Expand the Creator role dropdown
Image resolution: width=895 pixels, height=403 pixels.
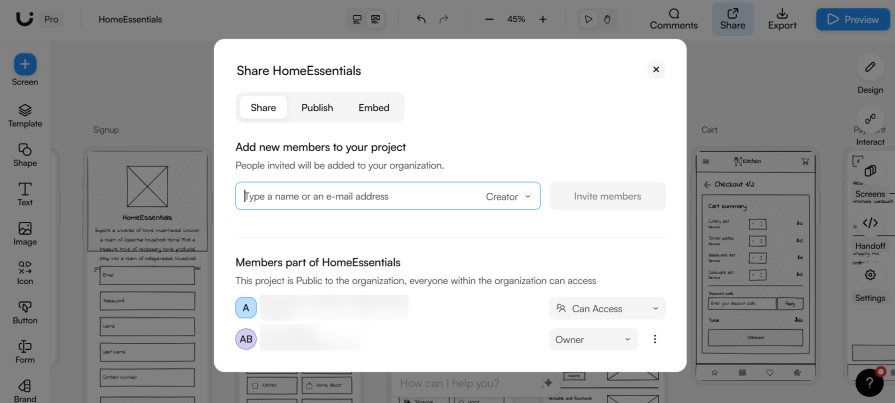508,197
